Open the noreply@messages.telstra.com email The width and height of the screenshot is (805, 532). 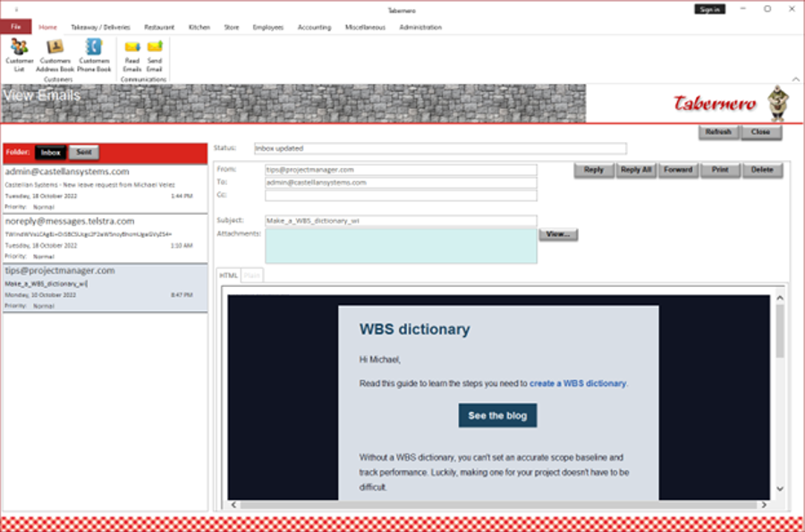(106, 239)
